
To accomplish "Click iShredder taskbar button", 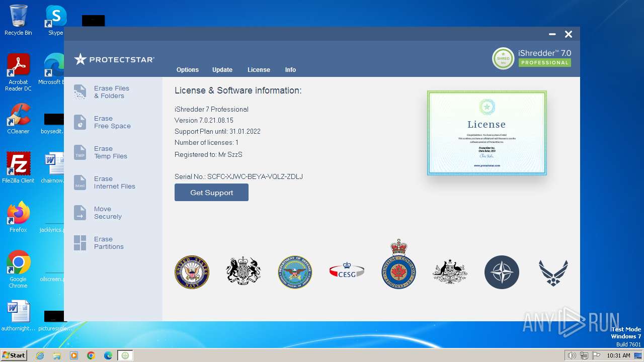I will [125, 355].
